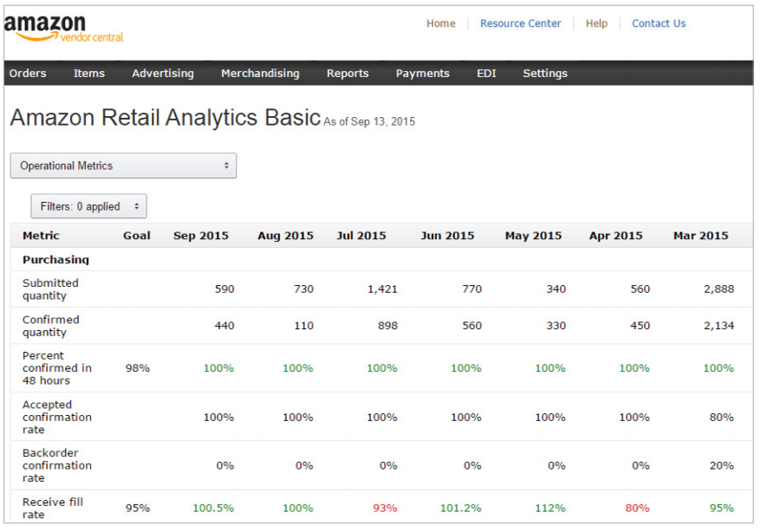Screen dimensions: 761x532
Task: Select the Submitted quantity row label
Action: pyautogui.click(x=50, y=289)
